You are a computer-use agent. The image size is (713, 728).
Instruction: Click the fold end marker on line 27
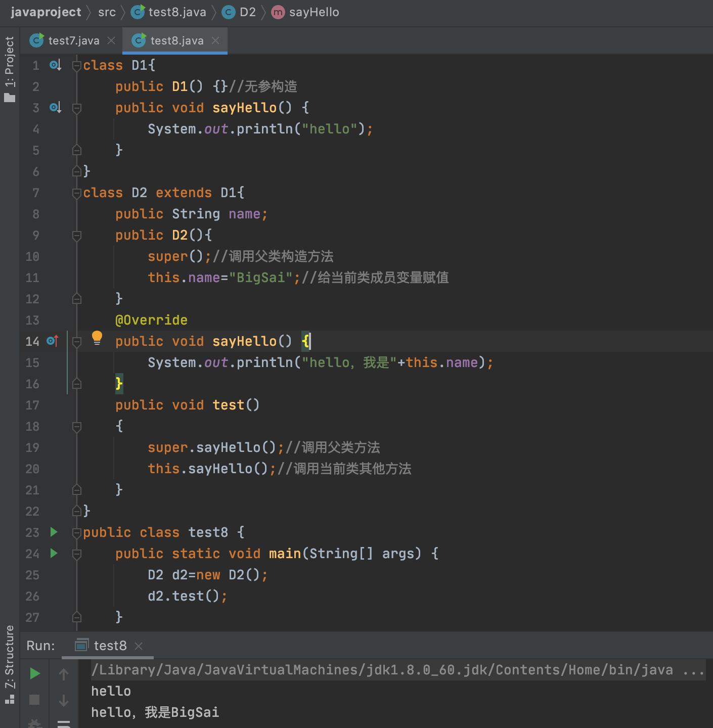[77, 617]
